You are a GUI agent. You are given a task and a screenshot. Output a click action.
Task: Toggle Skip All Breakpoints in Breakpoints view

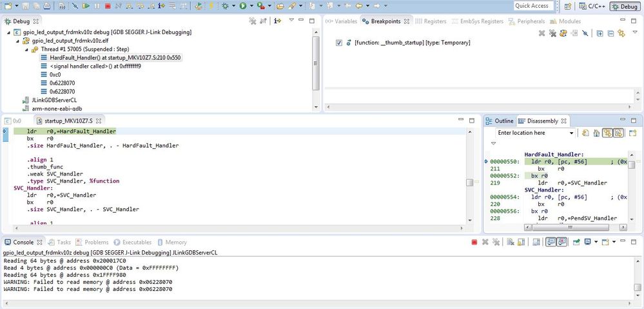[585, 34]
